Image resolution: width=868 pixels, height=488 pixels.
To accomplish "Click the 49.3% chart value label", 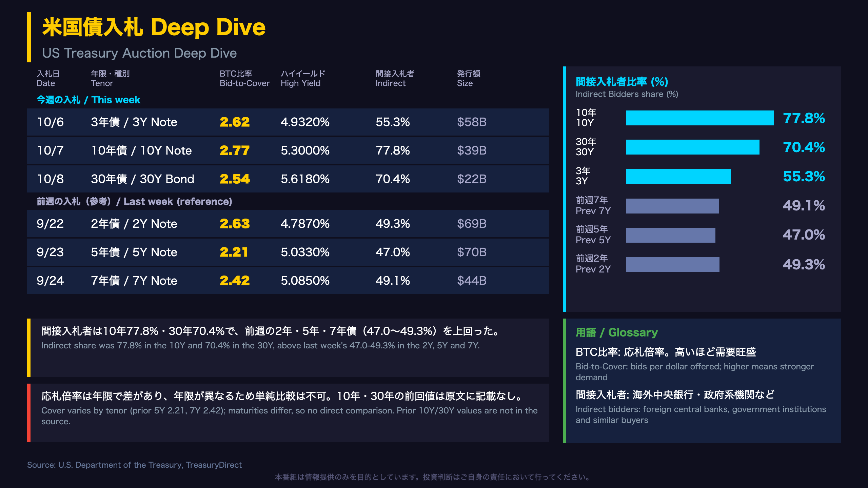I will [804, 265].
